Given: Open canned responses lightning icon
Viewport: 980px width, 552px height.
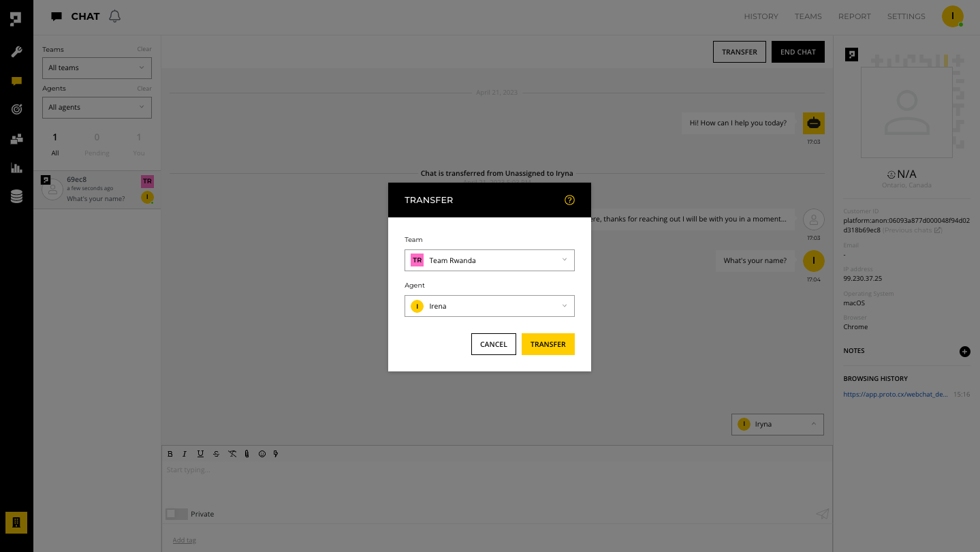Looking at the screenshot, I should (x=276, y=454).
